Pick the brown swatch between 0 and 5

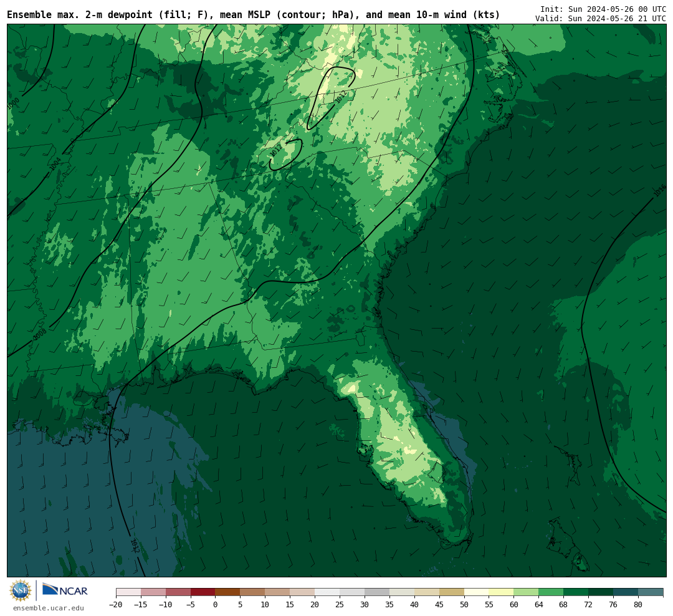pos(228,592)
